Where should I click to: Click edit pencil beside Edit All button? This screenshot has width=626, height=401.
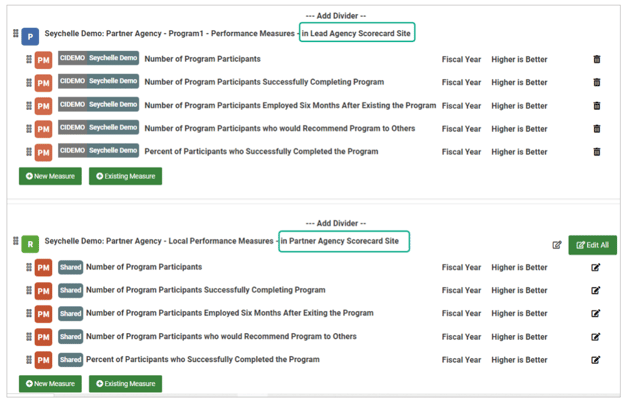click(x=557, y=245)
